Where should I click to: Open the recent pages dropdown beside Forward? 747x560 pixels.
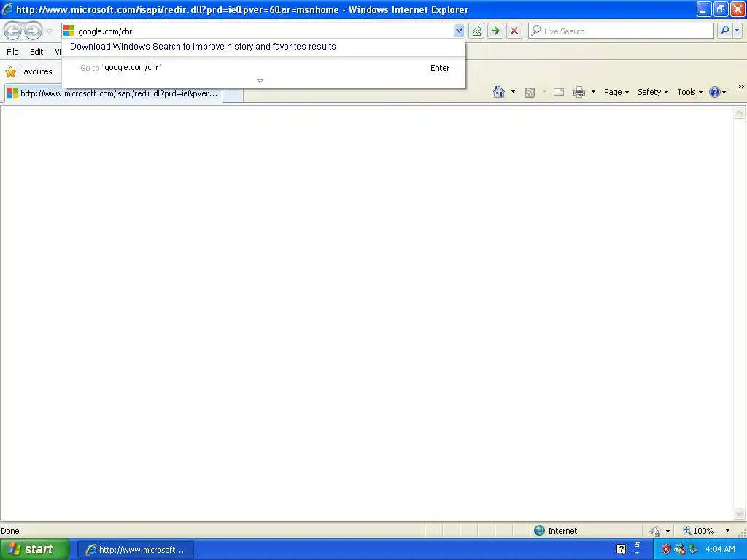[49, 31]
